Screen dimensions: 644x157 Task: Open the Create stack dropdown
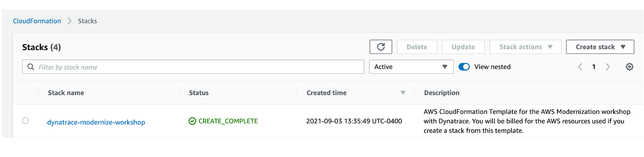point(600,47)
